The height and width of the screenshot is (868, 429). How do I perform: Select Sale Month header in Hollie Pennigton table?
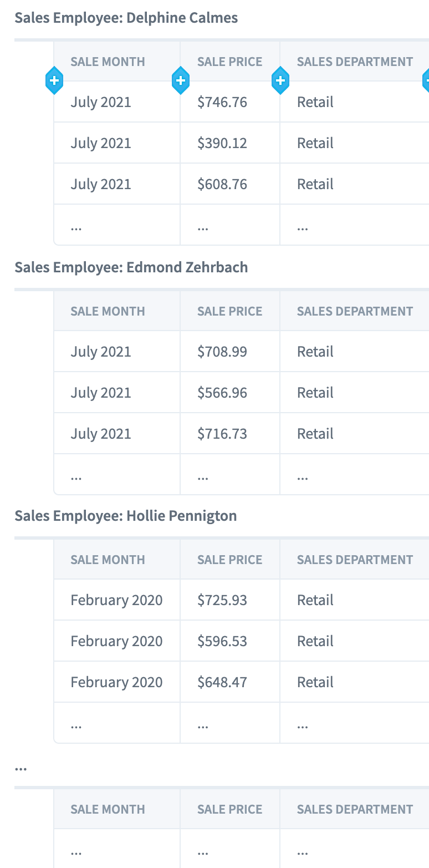(x=117, y=560)
